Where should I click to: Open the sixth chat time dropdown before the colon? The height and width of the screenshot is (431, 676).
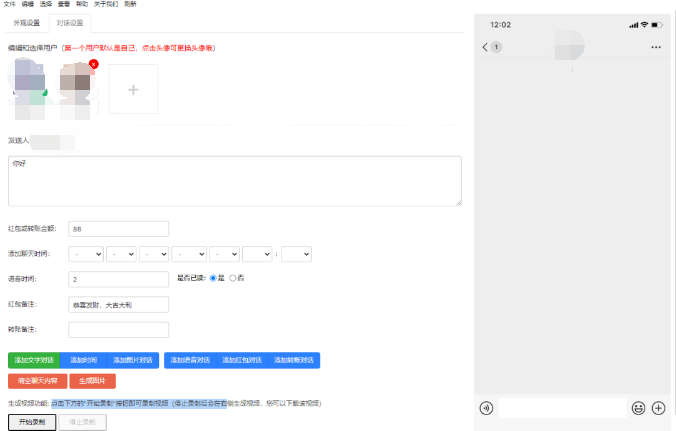257,254
